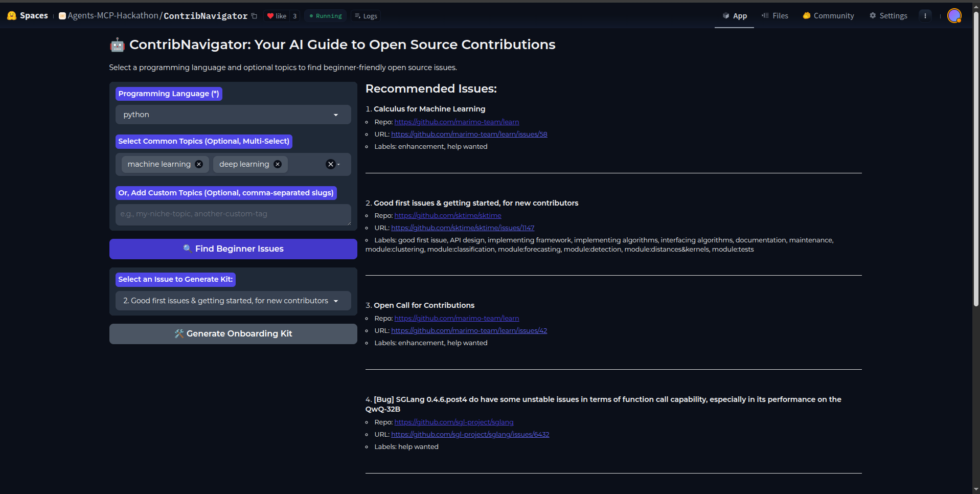Click the Agents-MCP-Hackathon organization link
The width and height of the screenshot is (980, 494).
point(113,16)
